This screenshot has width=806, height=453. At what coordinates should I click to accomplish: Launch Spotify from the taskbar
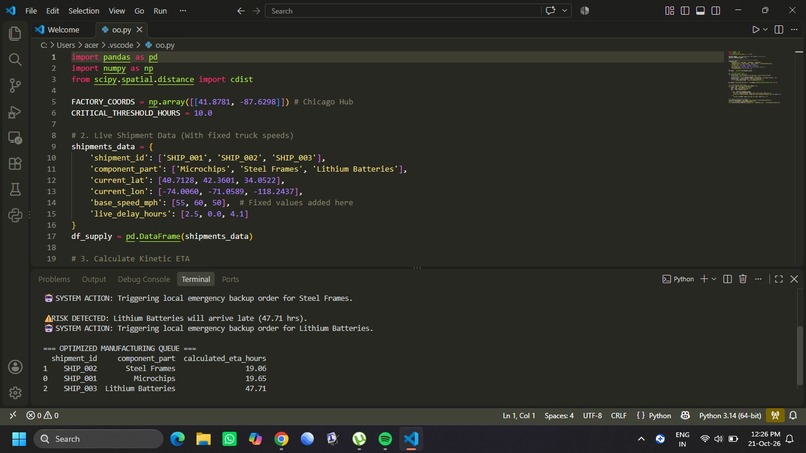(385, 439)
